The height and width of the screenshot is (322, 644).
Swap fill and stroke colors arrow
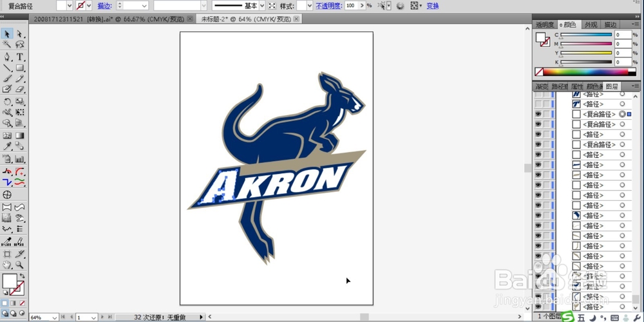pos(22,276)
